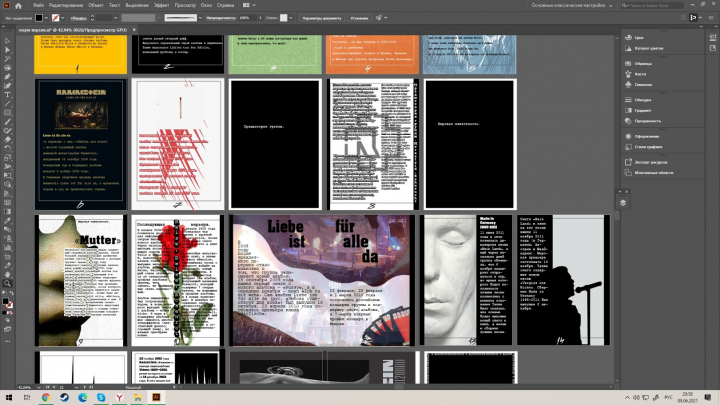Select the Zoom magnifier tool

click(7, 283)
